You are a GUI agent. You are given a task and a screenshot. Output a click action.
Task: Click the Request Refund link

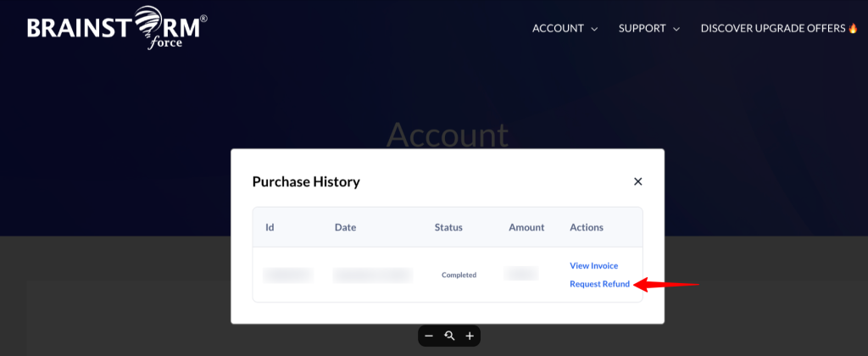point(599,284)
